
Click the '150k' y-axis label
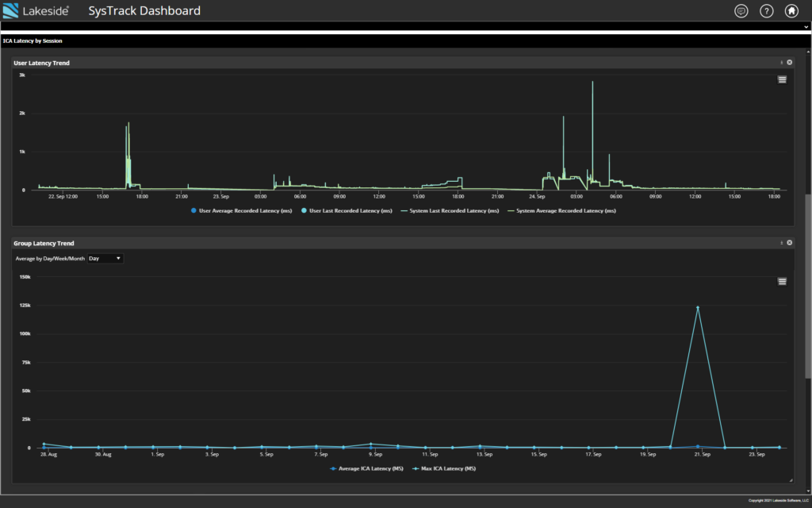click(x=25, y=277)
